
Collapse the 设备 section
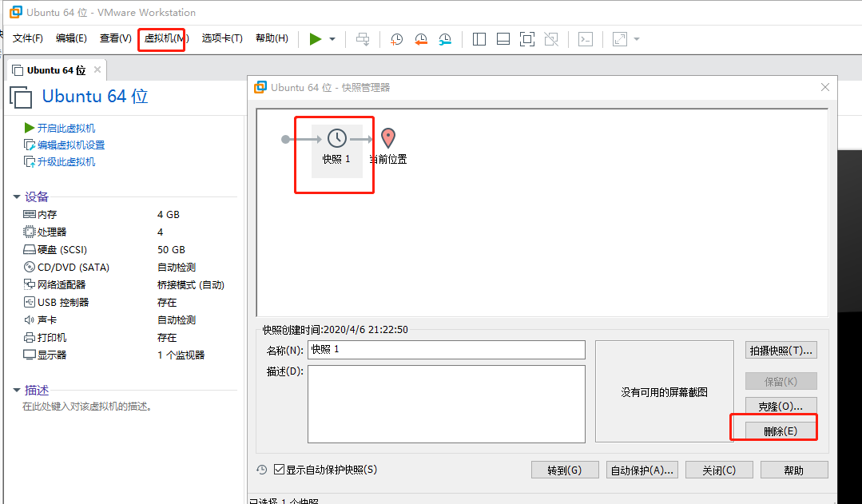click(17, 196)
